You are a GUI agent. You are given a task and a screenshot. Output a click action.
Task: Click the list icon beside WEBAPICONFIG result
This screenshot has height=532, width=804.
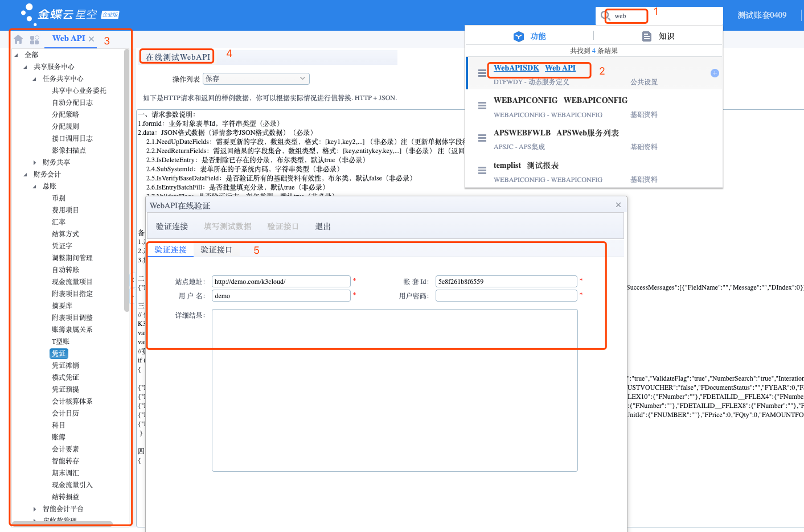[x=482, y=106]
